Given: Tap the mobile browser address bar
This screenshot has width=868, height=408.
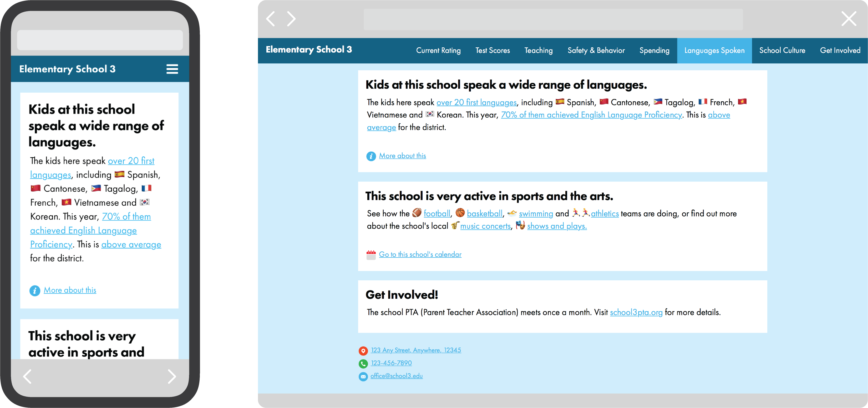Looking at the screenshot, I should (x=100, y=40).
